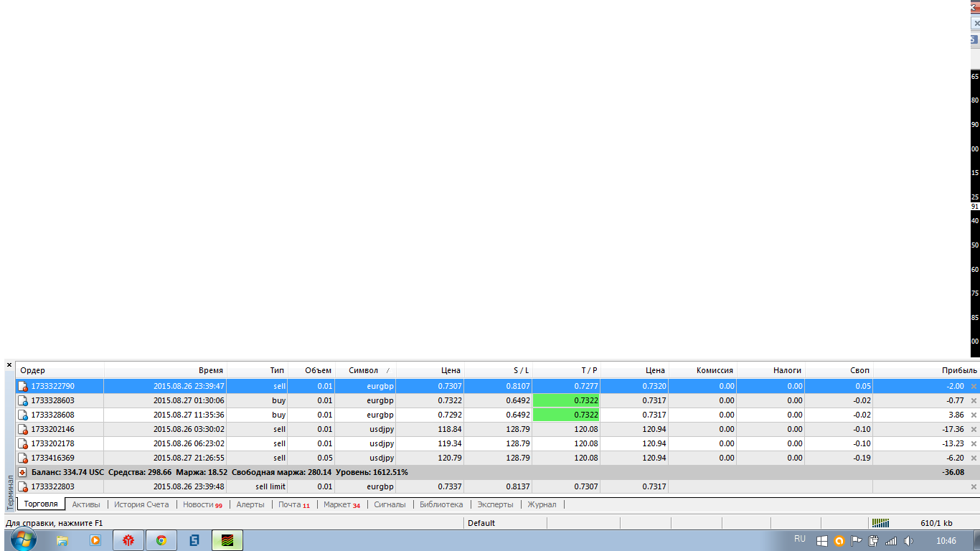Screen dimensions: 980x551
Task: Click the buy order icon for 1733328603
Action: [x=23, y=400]
